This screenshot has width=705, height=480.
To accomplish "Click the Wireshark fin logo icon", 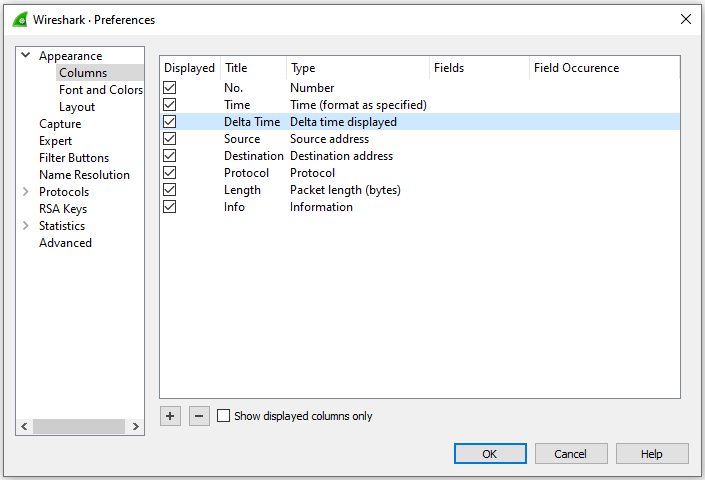I will (20, 20).
